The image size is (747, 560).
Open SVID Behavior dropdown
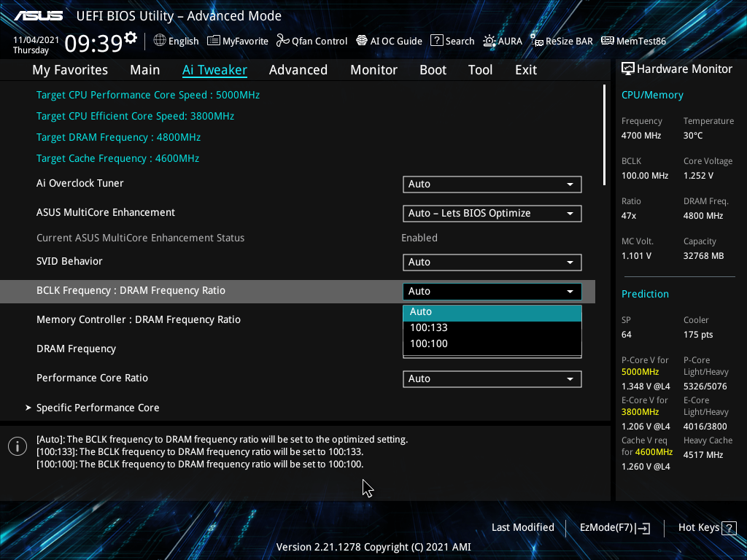492,262
